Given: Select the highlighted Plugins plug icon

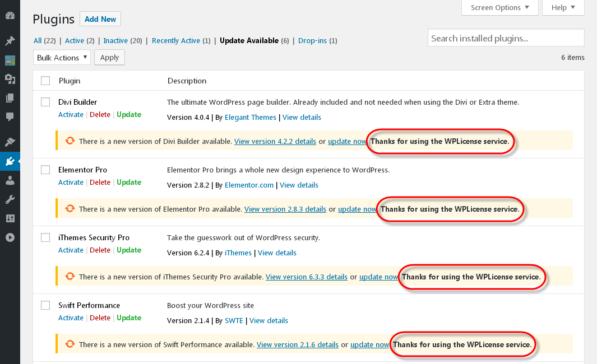Looking at the screenshot, I should [x=10, y=161].
